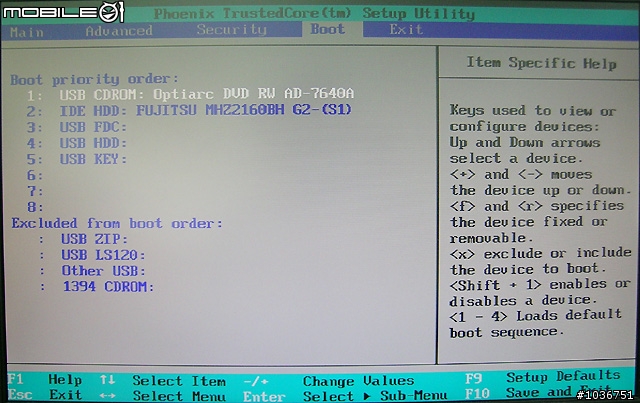Select empty boot slot number 6
This screenshot has width=640, height=403.
point(35,175)
